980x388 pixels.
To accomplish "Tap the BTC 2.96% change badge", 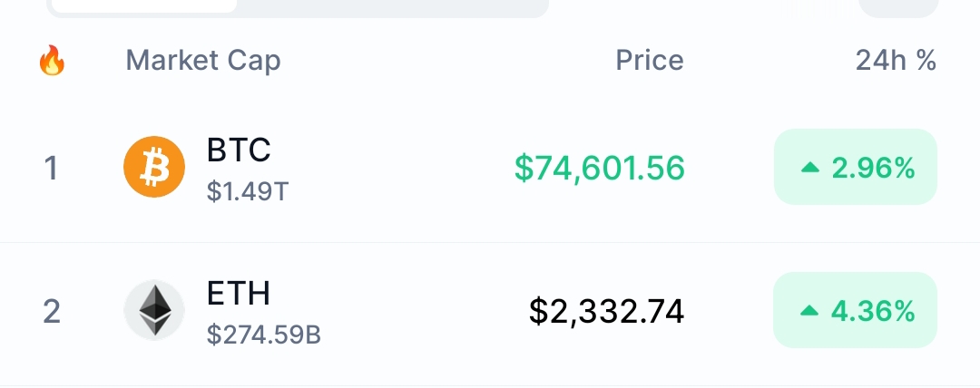I will pos(855,167).
